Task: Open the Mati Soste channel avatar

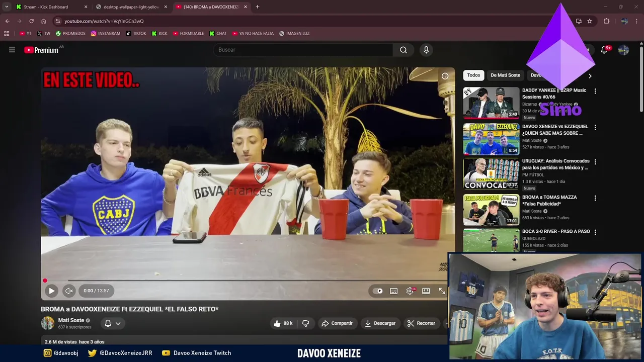Action: (x=47, y=323)
